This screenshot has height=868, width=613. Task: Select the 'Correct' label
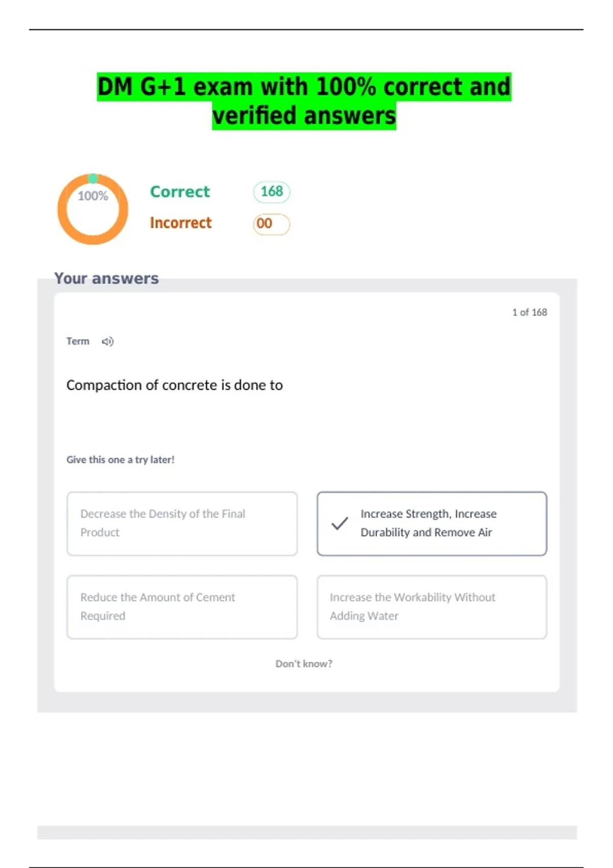(180, 192)
